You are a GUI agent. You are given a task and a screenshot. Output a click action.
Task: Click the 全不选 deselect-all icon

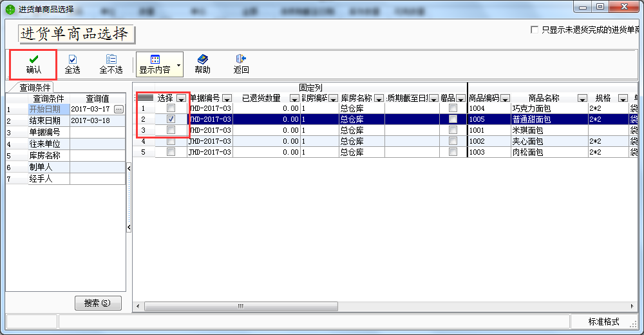coord(111,64)
